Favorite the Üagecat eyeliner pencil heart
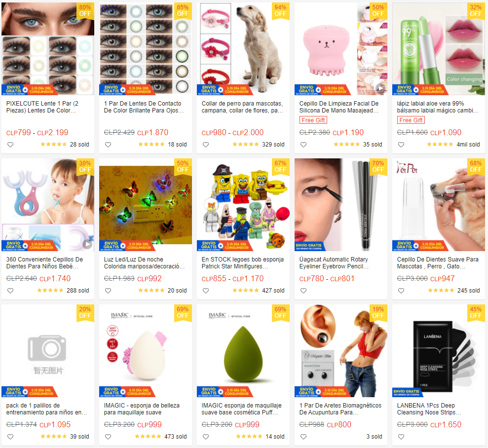Screen dimensions: 488x448 click(303, 291)
